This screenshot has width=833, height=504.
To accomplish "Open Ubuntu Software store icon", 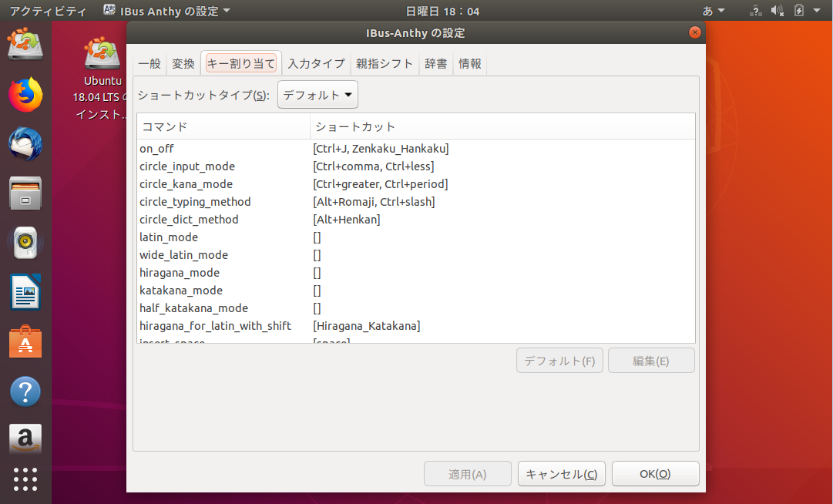I will 25,341.
